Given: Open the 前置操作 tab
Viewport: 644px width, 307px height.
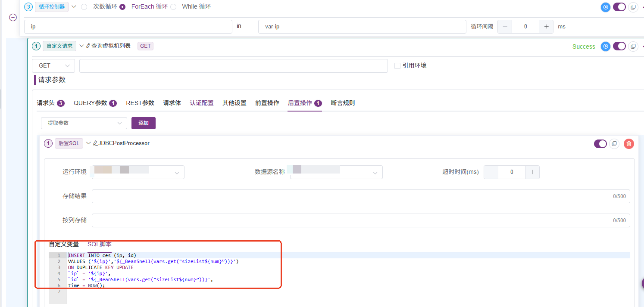Looking at the screenshot, I should click(267, 103).
